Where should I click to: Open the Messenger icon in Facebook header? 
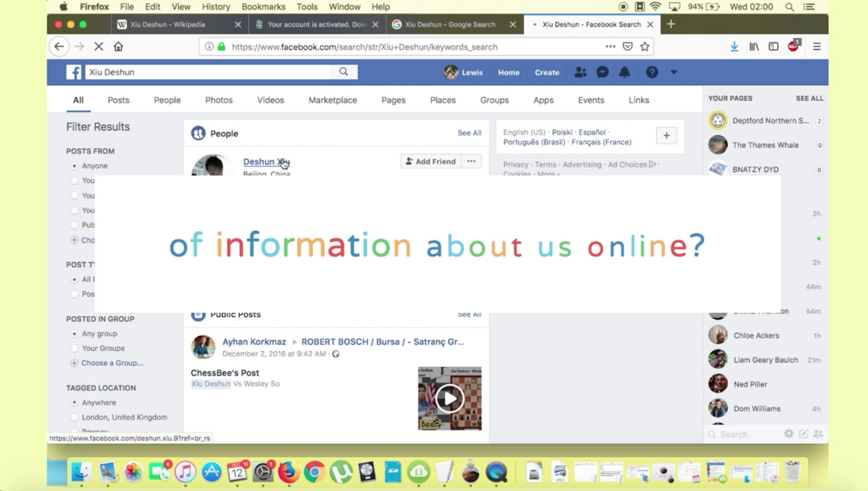(x=602, y=72)
